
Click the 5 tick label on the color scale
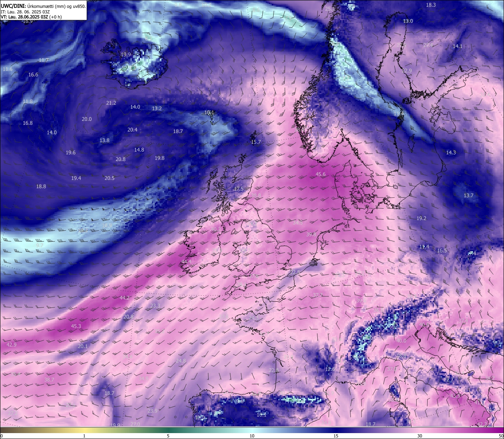tap(168, 436)
